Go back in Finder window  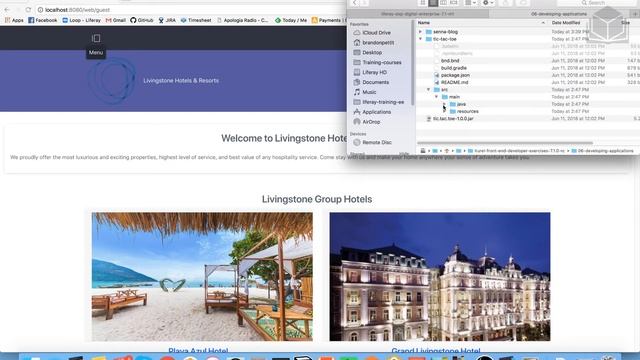click(x=354, y=3)
